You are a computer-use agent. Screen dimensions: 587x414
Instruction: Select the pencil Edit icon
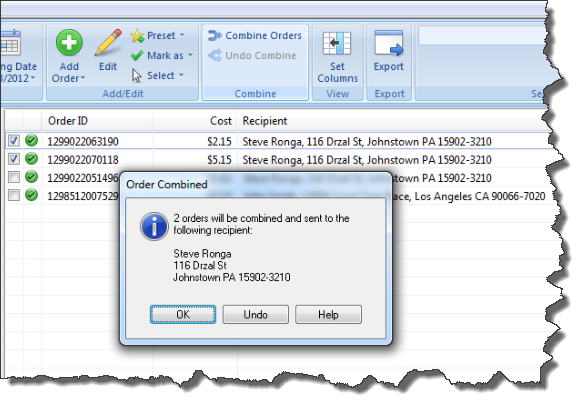click(x=108, y=42)
